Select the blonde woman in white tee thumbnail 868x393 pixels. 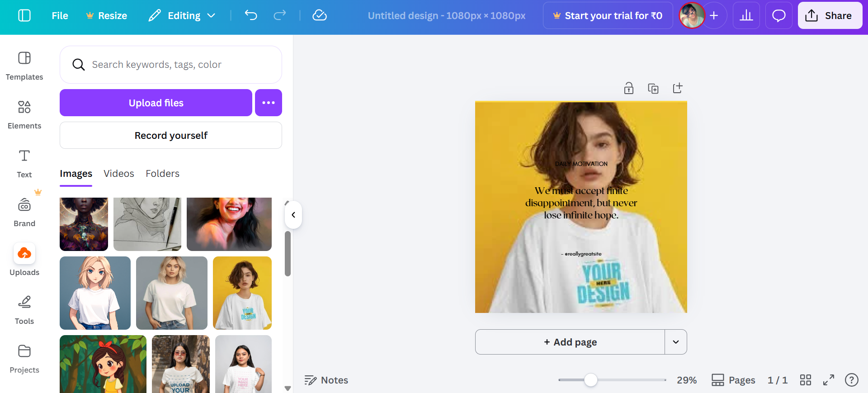point(172,293)
